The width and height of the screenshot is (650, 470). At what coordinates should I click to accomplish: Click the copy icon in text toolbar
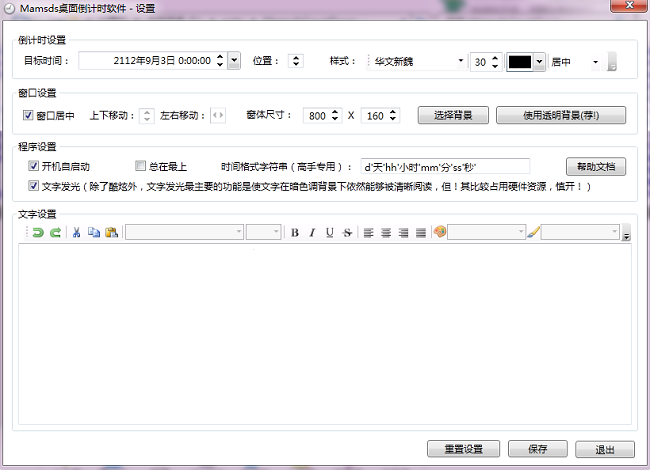pos(94,232)
